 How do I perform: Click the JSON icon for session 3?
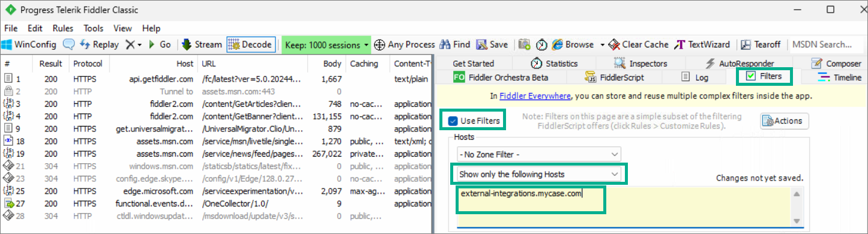8,104
